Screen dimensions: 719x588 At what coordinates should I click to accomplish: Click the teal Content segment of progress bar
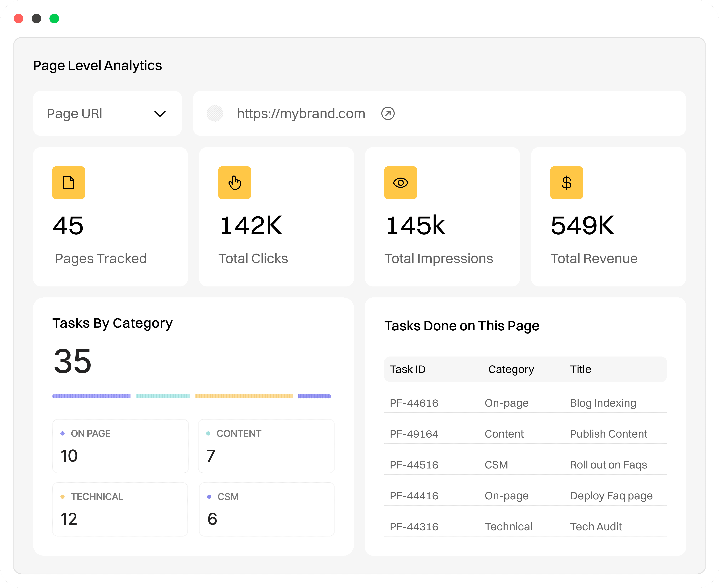pyautogui.click(x=163, y=396)
